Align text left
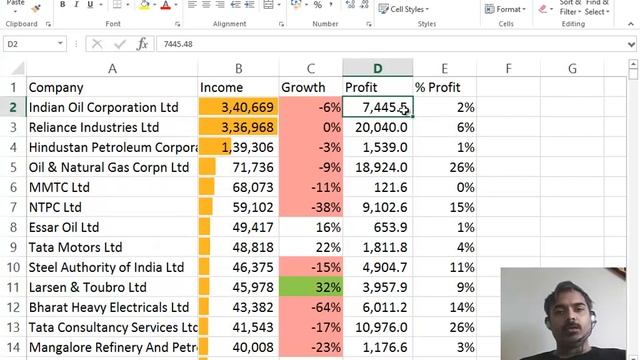640x360 pixels. (x=192, y=4)
